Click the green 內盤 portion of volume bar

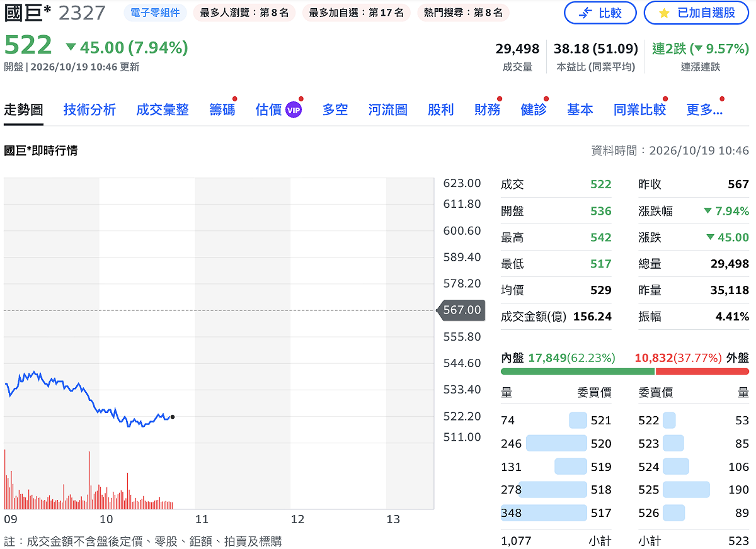[x=578, y=371]
